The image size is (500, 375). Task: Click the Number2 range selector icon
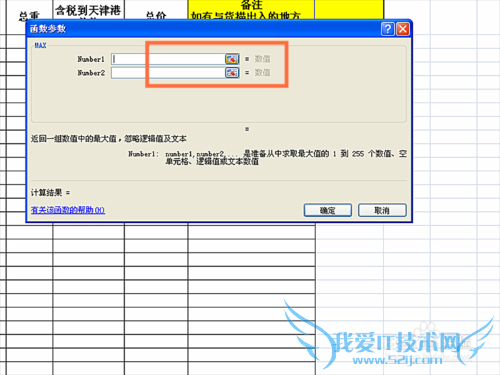(x=232, y=72)
